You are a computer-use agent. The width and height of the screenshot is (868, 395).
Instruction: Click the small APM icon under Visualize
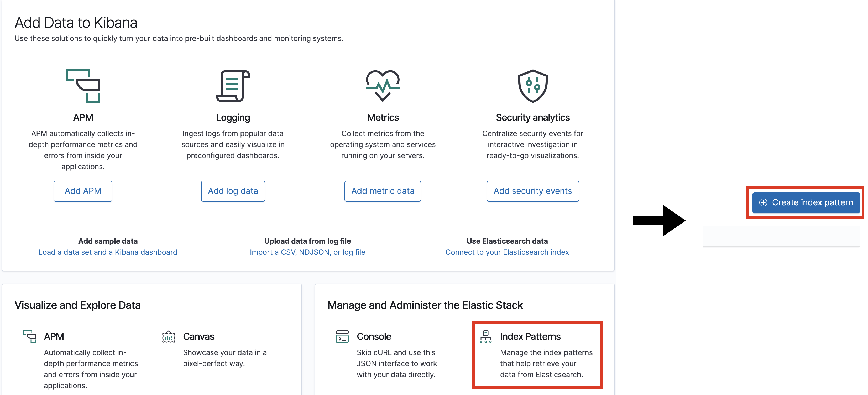(30, 336)
